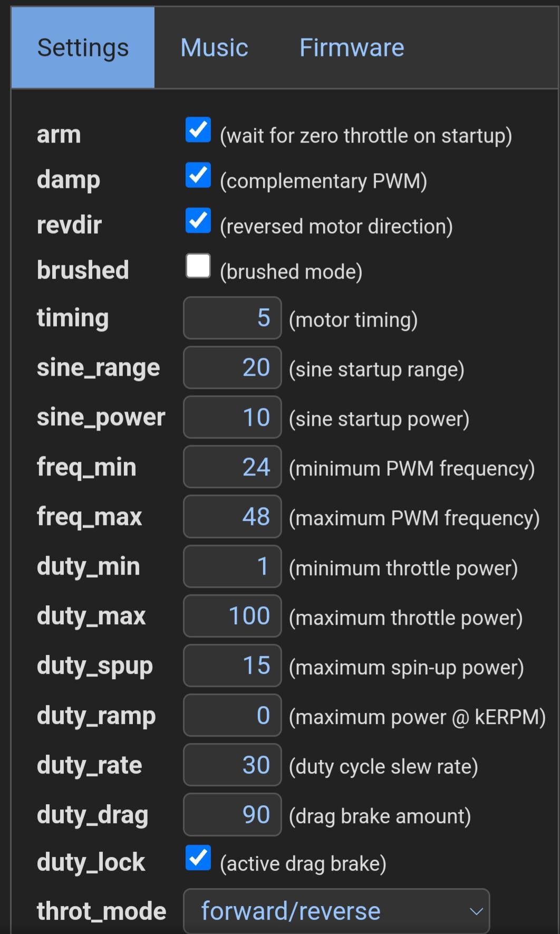
Task: Focus the sine_range input box
Action: [232, 367]
